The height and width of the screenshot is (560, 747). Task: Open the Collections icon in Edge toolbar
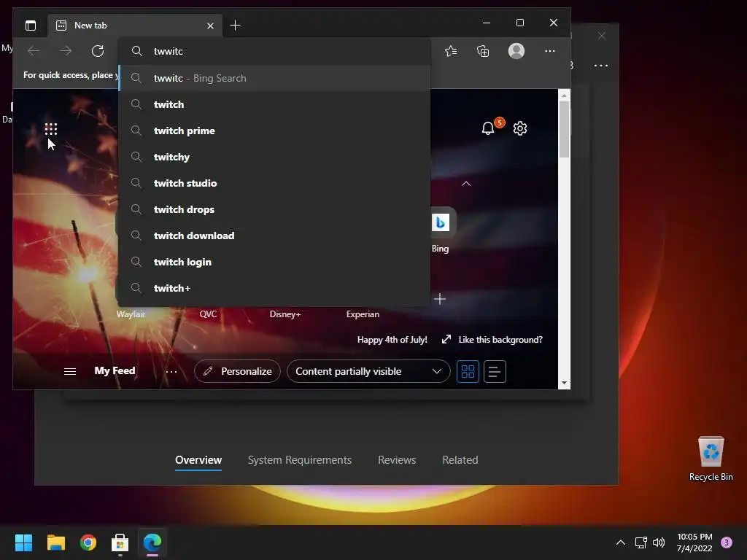[x=483, y=51]
